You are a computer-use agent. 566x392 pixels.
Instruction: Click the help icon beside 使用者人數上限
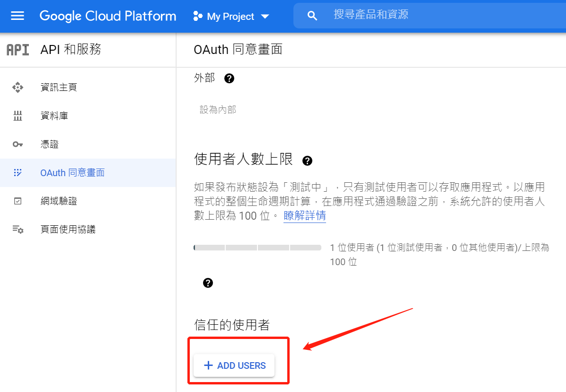pos(307,160)
